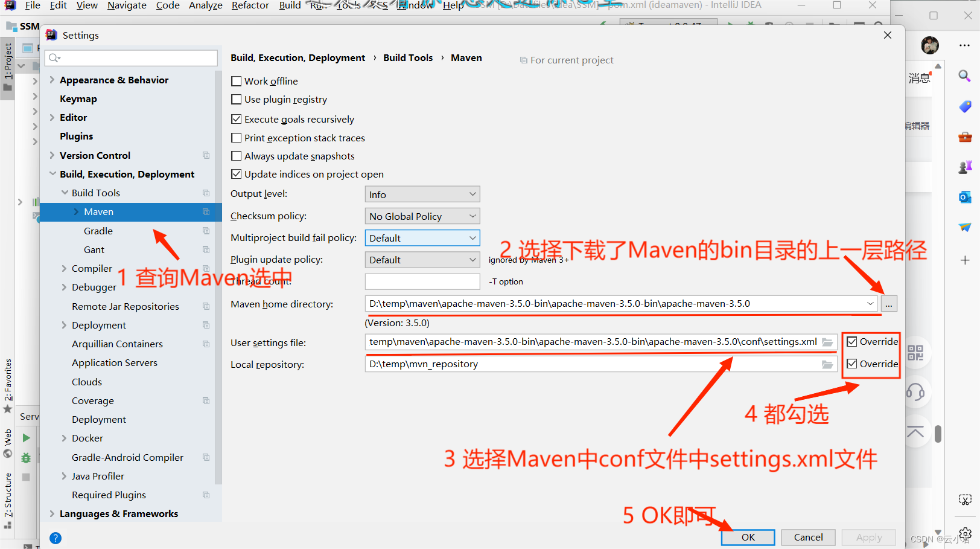Click Build, Execution, Deployment breadcrumb

click(298, 58)
